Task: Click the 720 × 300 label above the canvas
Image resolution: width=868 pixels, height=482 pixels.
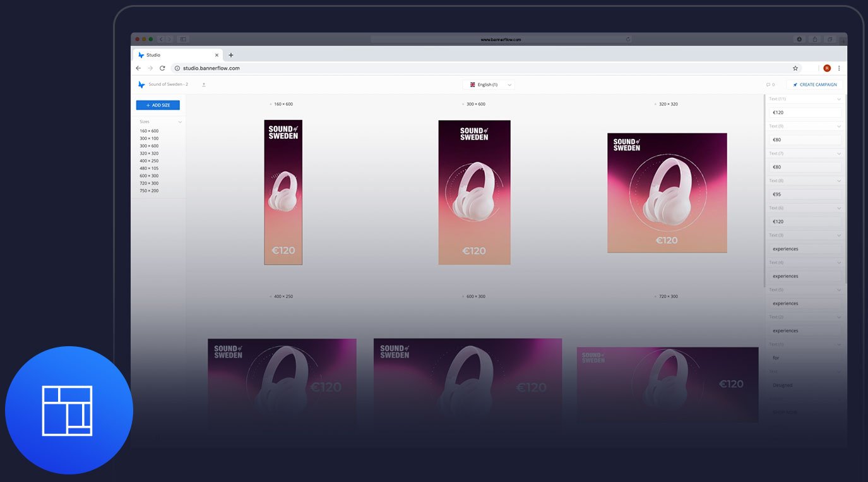Action: click(x=669, y=297)
